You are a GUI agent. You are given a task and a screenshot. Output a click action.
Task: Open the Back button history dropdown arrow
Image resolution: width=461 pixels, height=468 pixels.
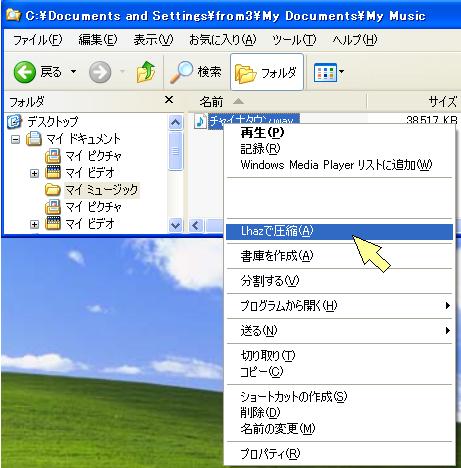click(73, 72)
